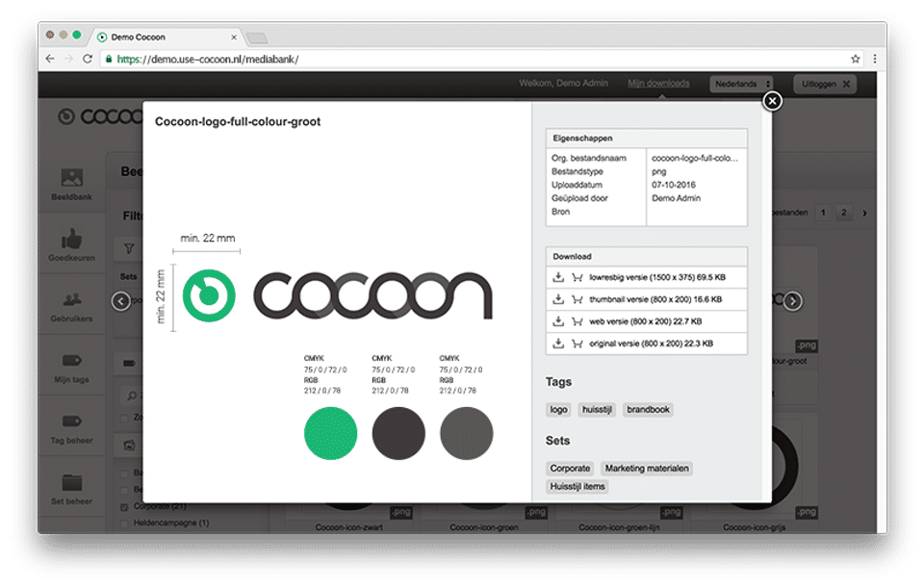Viewport: 924px width, 587px height.
Task: Close the Demo Cocoon browser tab
Action: (234, 38)
